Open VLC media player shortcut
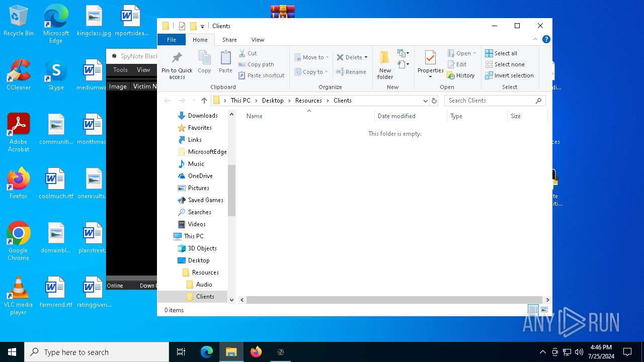This screenshot has height=362, width=644. pyautogui.click(x=18, y=296)
